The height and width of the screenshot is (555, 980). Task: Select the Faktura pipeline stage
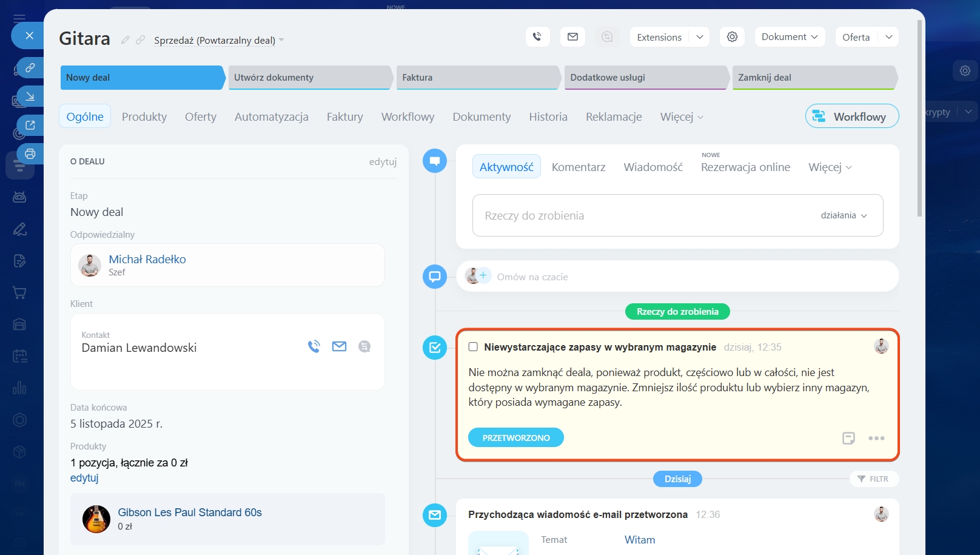coord(477,78)
